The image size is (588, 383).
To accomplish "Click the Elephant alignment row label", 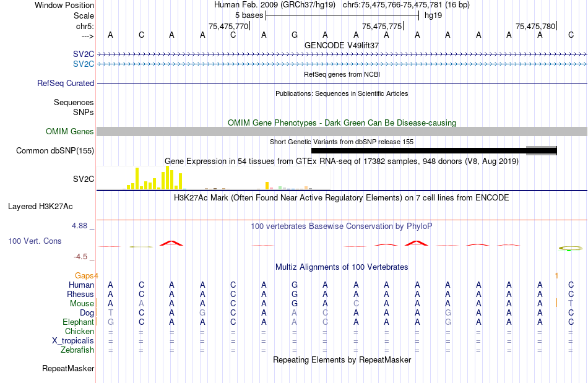I will (x=79, y=322).
